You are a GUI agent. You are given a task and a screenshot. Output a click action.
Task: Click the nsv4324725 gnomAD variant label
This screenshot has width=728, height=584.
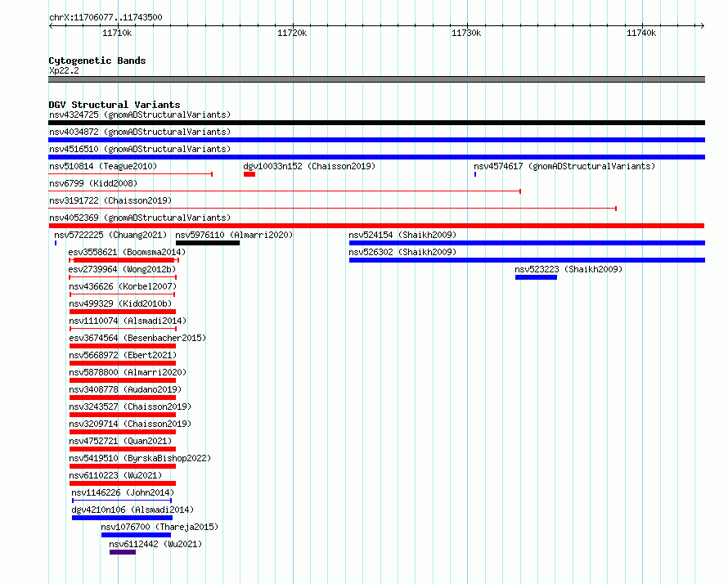(x=140, y=115)
